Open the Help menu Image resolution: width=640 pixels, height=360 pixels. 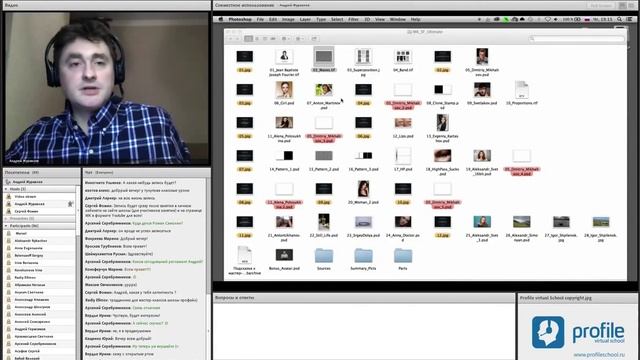point(415,19)
